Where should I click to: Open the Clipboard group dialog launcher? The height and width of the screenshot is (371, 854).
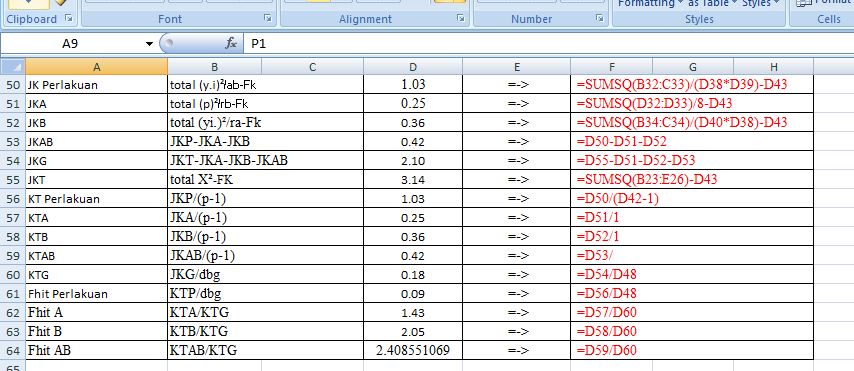click(x=69, y=19)
